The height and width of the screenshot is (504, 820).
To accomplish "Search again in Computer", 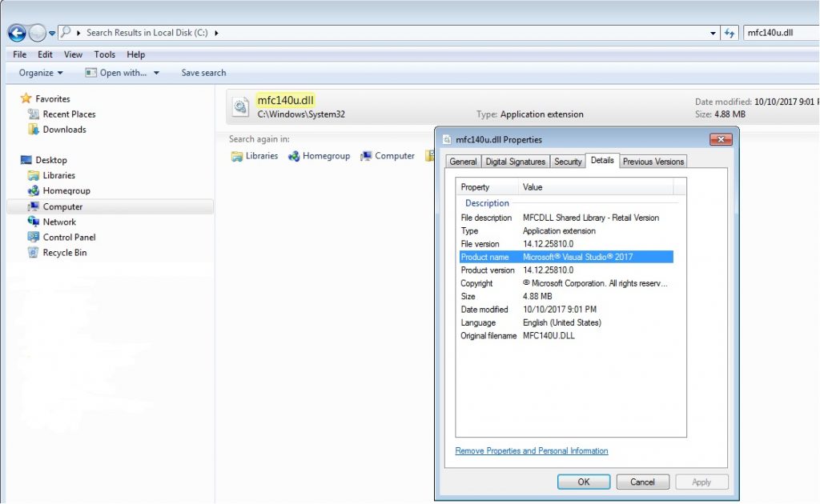I will tap(388, 156).
